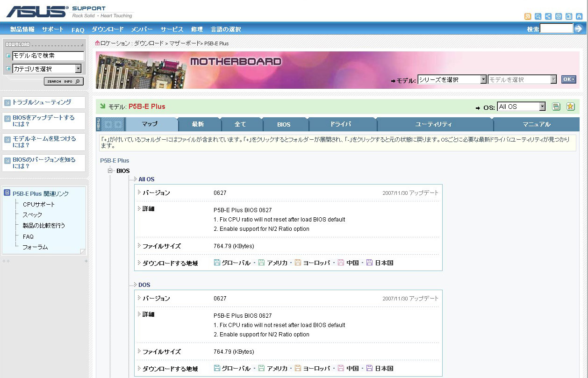Viewport: 588px width, 378px height.
Task: Open the All OS dropdown
Action: 521,107
